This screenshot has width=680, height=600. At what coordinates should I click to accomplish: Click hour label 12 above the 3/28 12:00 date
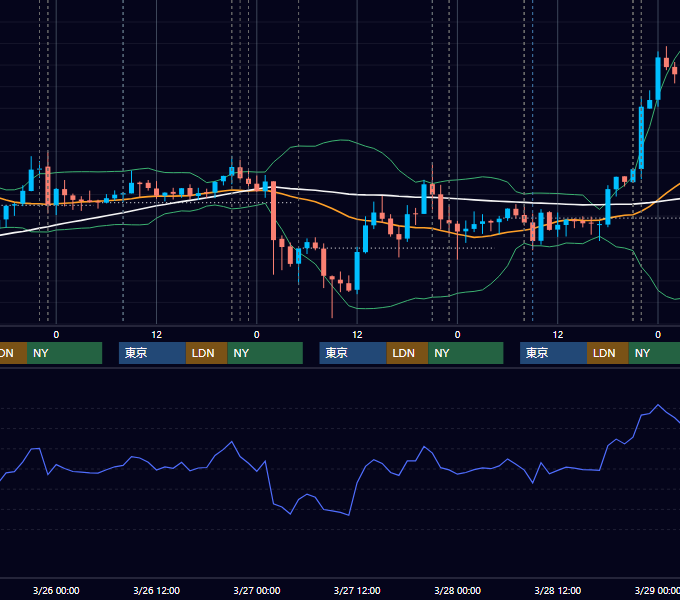(558, 335)
